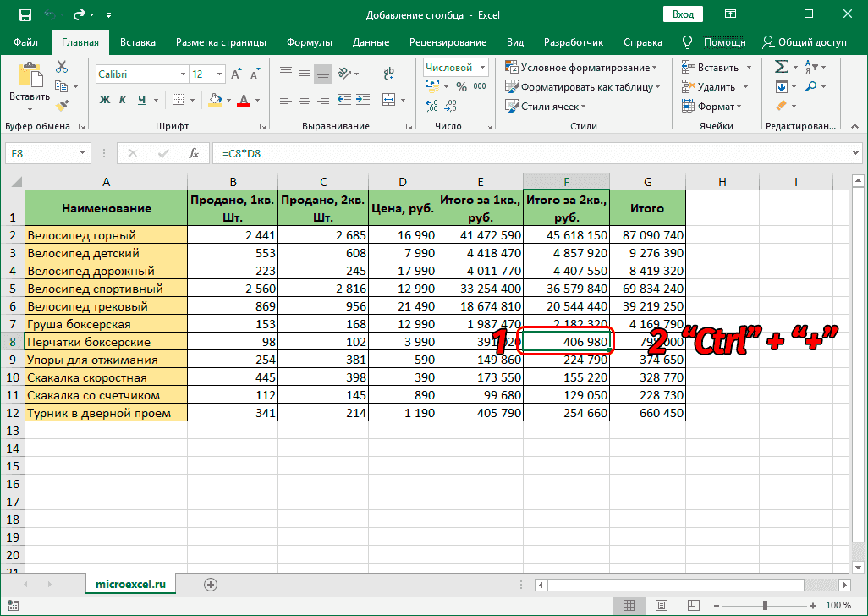This screenshot has width=868, height=616.
Task: Apply italic formatting (К icon)
Action: pyautogui.click(x=123, y=99)
